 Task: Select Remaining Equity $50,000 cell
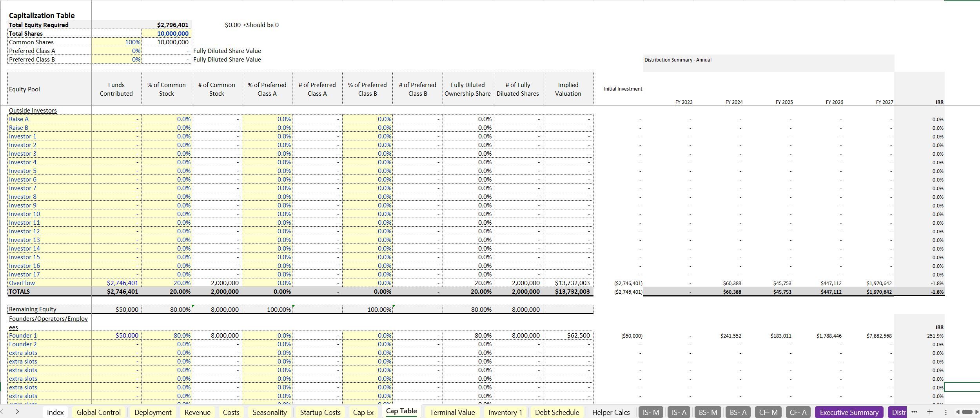(x=117, y=309)
